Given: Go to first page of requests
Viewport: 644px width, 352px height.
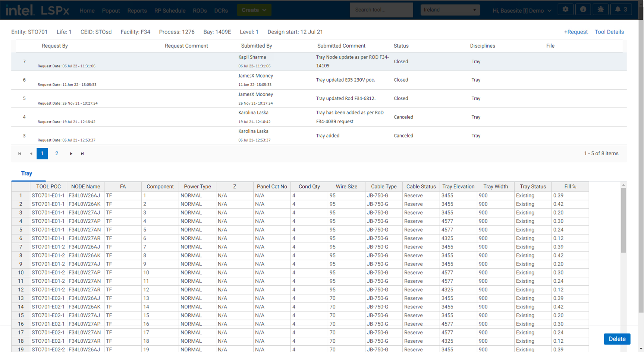Looking at the screenshot, I should [x=20, y=153].
